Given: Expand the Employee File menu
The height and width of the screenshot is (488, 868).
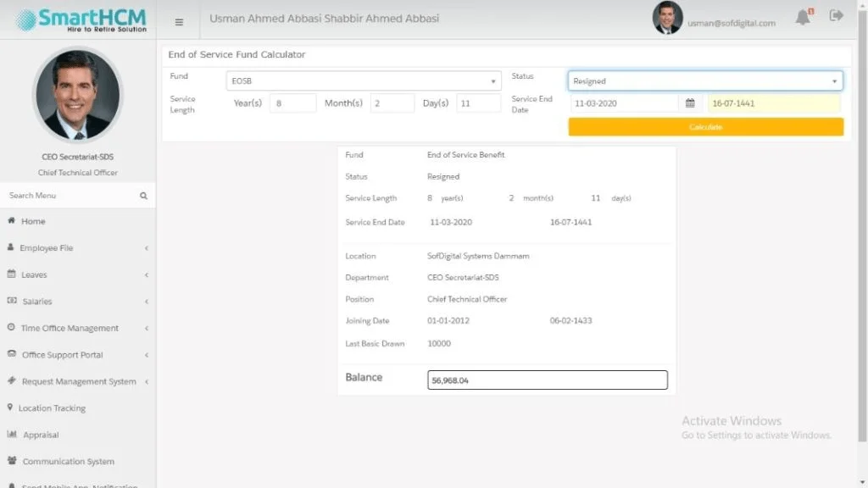Looking at the screenshot, I should click(x=77, y=248).
